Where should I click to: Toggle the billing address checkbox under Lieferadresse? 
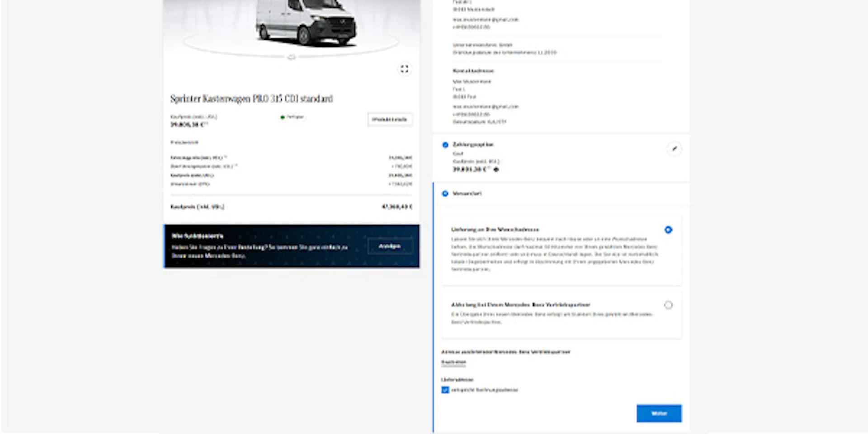445,390
